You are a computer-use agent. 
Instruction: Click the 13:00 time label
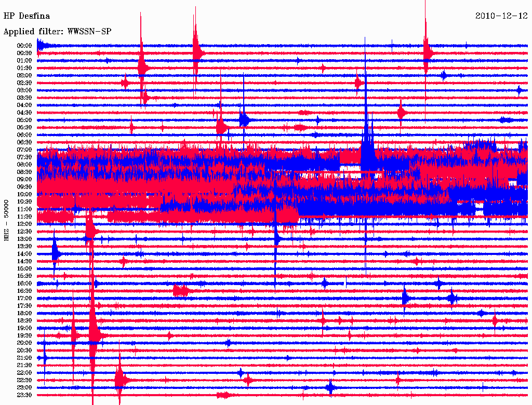click(x=24, y=239)
